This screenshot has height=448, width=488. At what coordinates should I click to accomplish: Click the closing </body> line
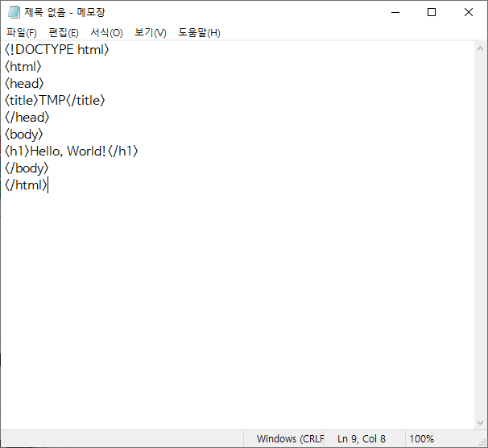pyautogui.click(x=27, y=168)
